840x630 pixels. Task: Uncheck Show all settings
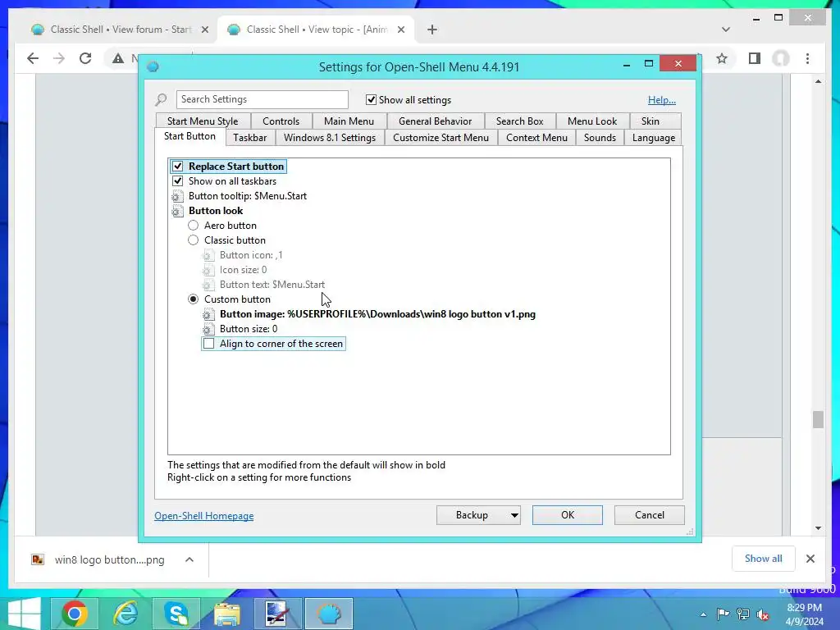point(371,99)
